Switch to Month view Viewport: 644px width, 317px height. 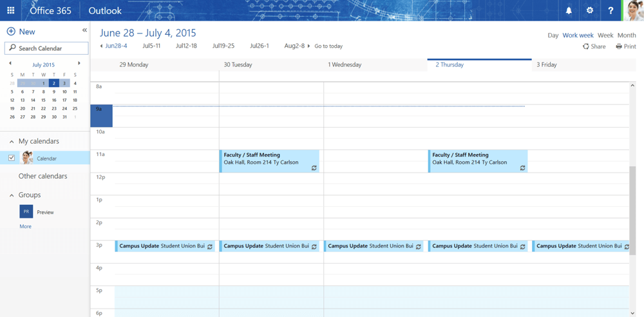627,35
